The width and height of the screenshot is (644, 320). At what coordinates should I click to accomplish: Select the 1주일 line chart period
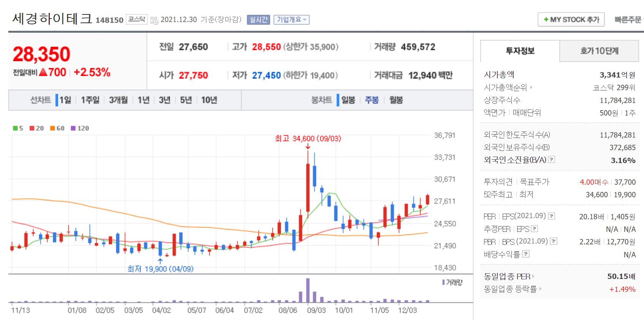pyautogui.click(x=90, y=100)
